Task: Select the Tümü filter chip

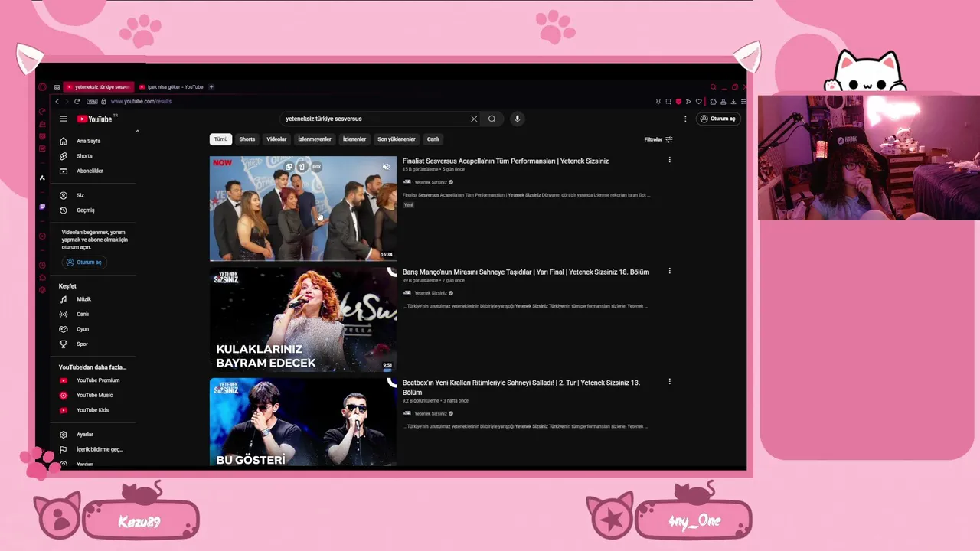Action: (220, 139)
